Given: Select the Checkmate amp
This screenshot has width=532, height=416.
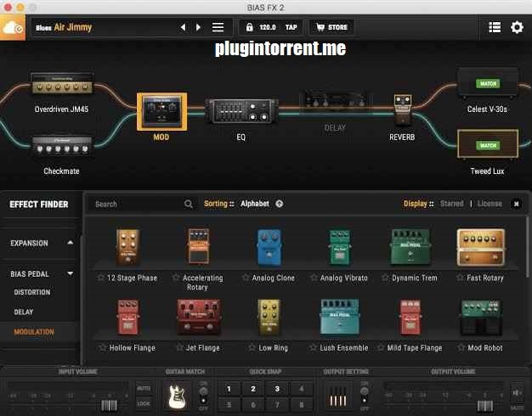Looking at the screenshot, I should click(62, 146).
